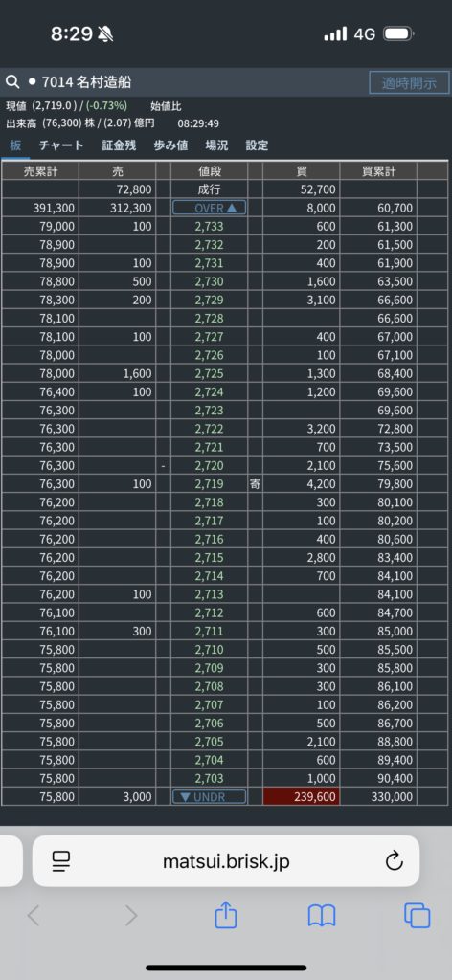Open 歩み値 tab
The width and height of the screenshot is (452, 980).
click(170, 145)
